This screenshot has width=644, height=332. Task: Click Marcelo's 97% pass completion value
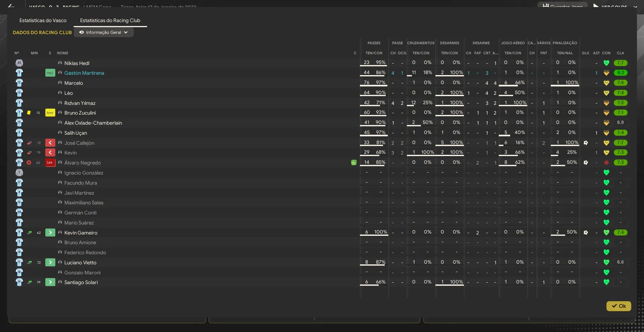(381, 82)
